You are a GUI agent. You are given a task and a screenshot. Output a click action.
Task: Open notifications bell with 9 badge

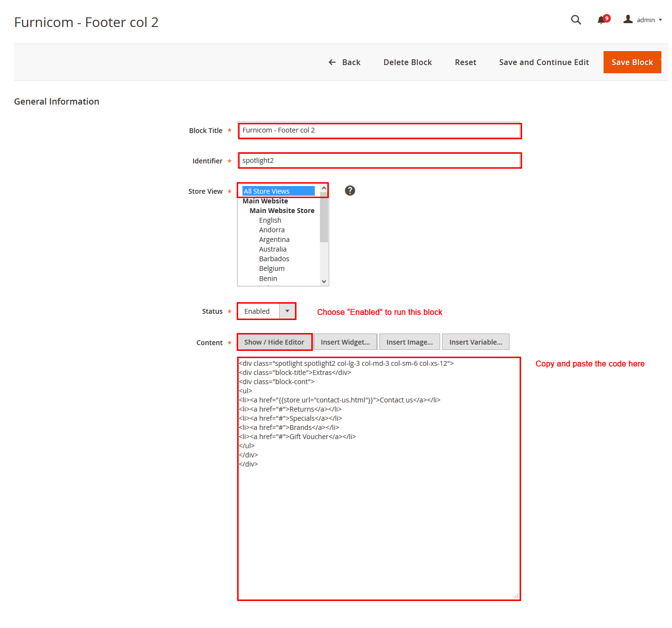point(603,19)
